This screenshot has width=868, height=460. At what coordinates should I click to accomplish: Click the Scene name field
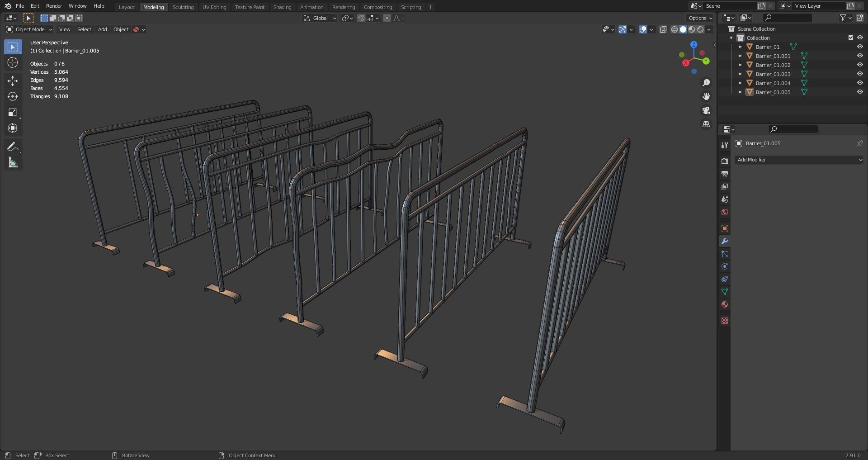point(730,6)
